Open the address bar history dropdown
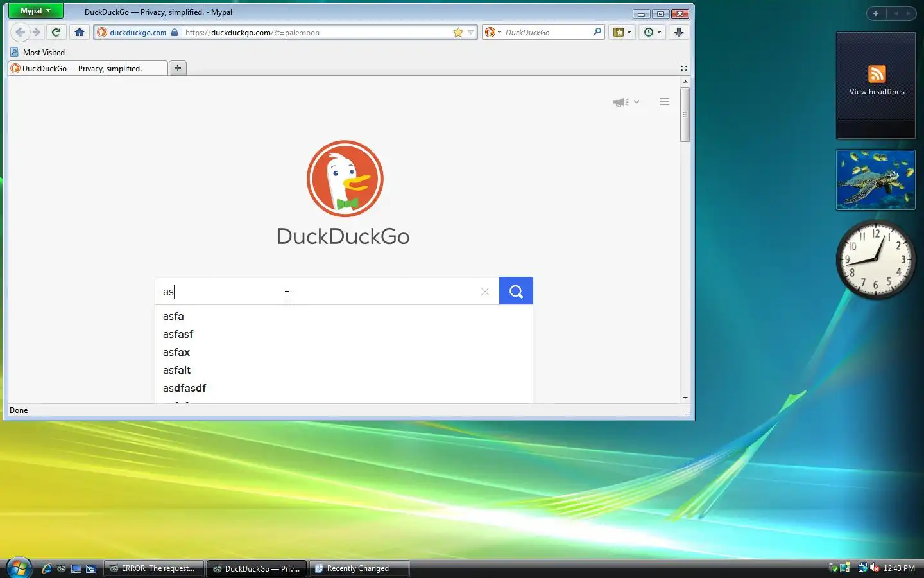The height and width of the screenshot is (578, 924). (471, 32)
